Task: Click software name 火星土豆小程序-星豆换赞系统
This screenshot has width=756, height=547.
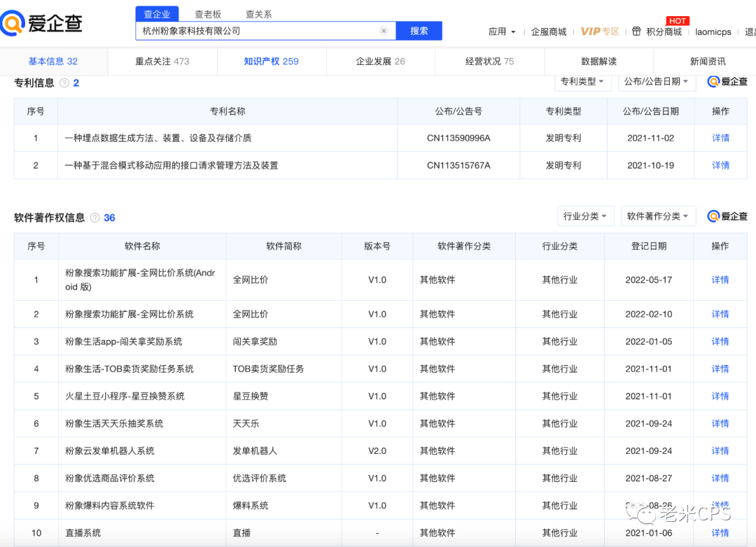Action: pyautogui.click(x=125, y=396)
